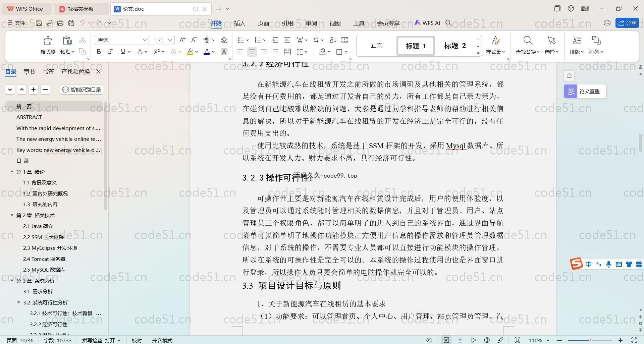Switch to Web layout globe icon

click(x=487, y=340)
